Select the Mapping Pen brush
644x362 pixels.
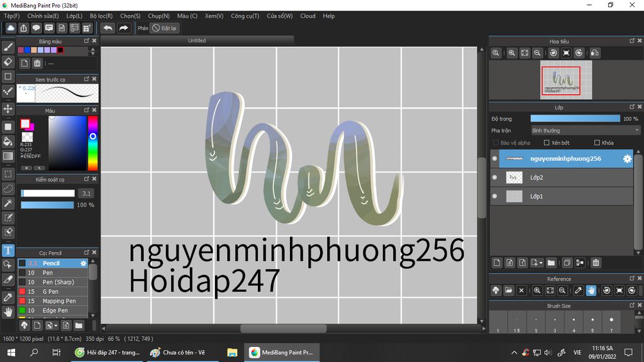point(53,301)
